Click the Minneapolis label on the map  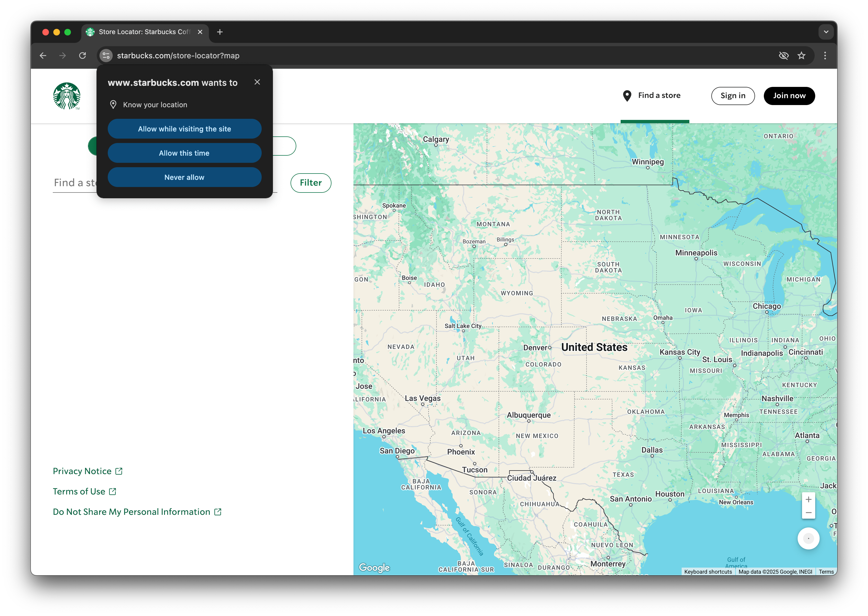coord(696,253)
